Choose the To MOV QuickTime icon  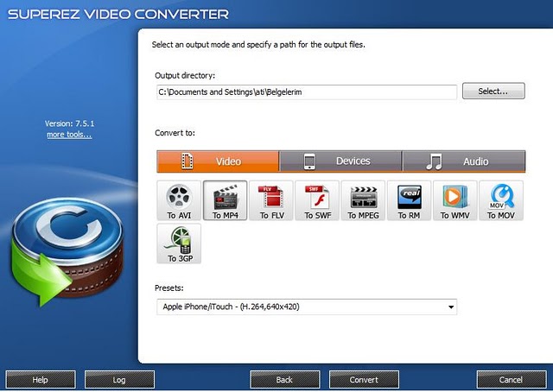point(501,200)
